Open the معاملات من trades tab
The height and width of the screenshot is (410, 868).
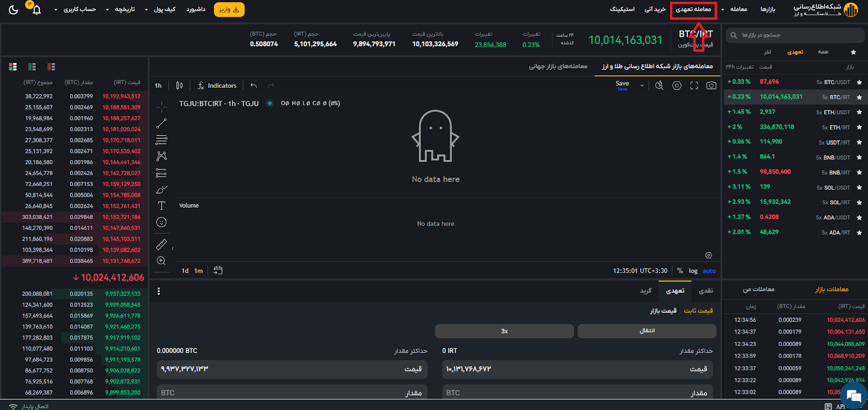pos(758,290)
